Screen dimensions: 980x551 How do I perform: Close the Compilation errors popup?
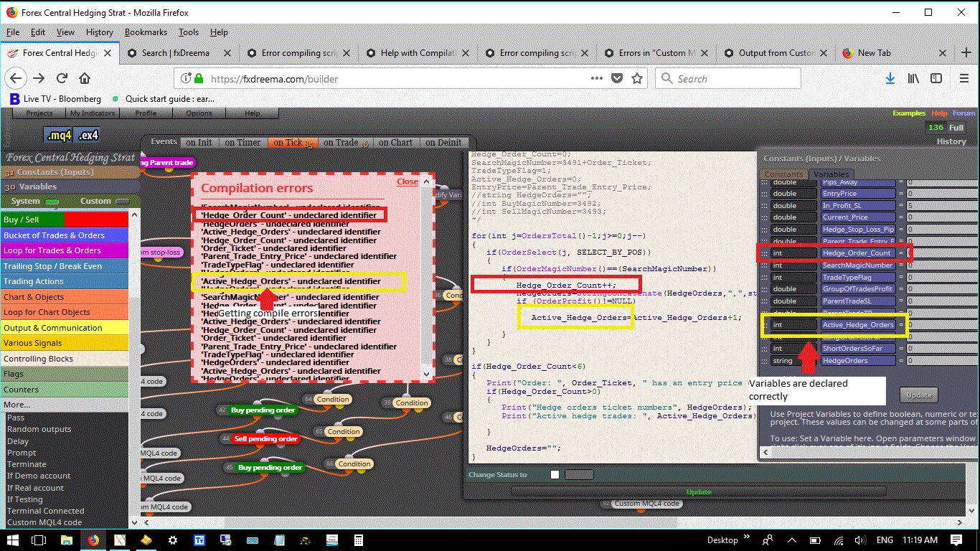pyautogui.click(x=407, y=182)
